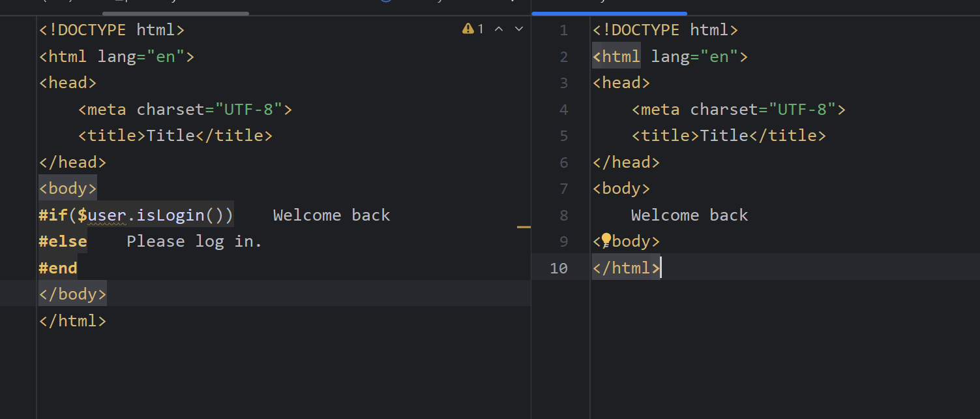
Task: Click the <head> tag on right line 3
Action: click(621, 83)
